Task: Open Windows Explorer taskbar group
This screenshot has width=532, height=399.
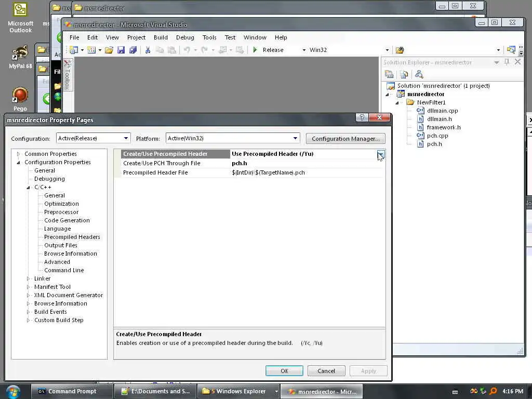Action: pos(238,391)
